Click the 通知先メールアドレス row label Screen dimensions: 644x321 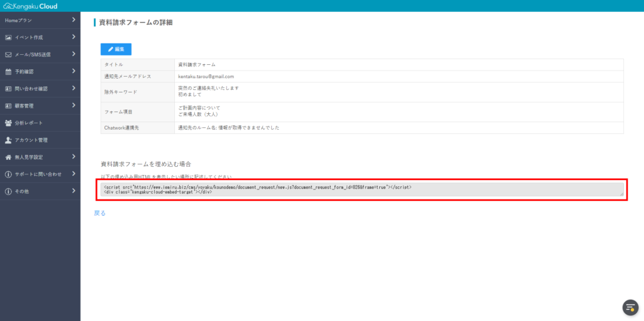[128, 76]
